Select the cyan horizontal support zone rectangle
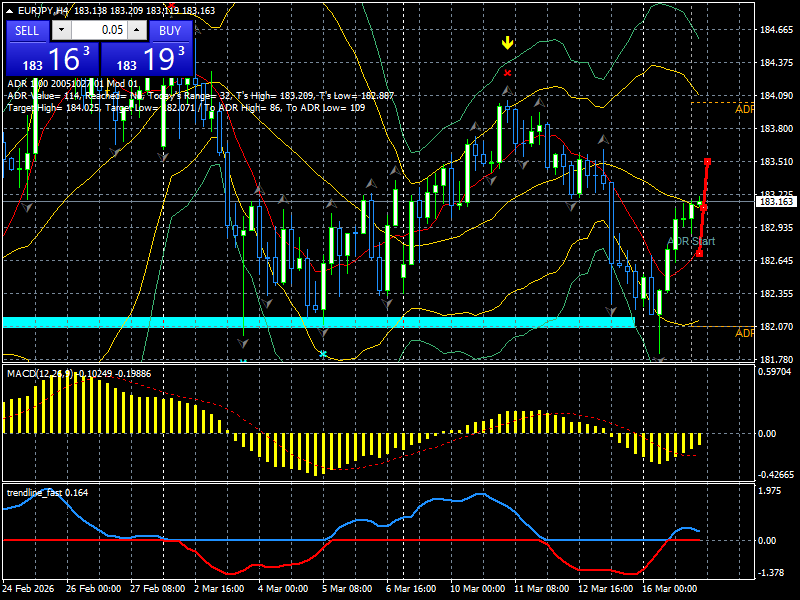The width and height of the screenshot is (800, 600). [318, 322]
